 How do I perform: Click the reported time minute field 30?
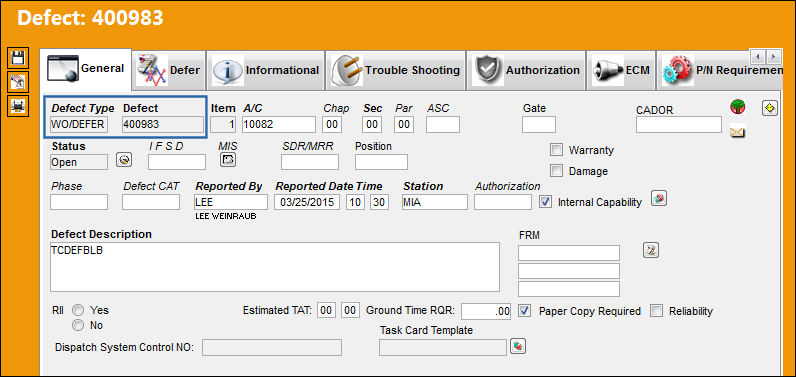379,202
